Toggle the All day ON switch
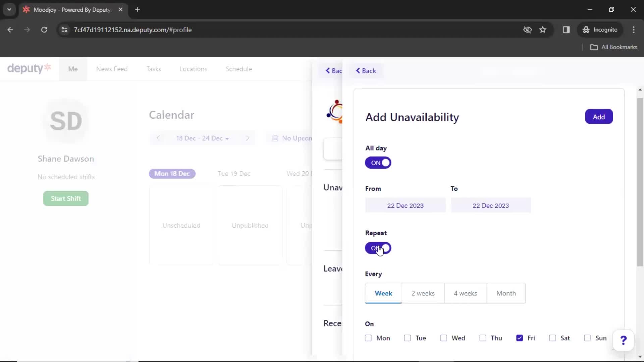 pyautogui.click(x=378, y=163)
